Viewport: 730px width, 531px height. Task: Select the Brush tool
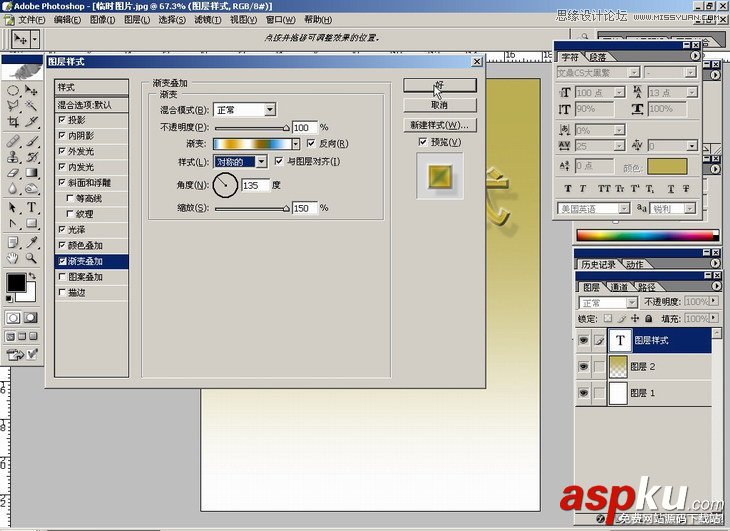pos(31,141)
